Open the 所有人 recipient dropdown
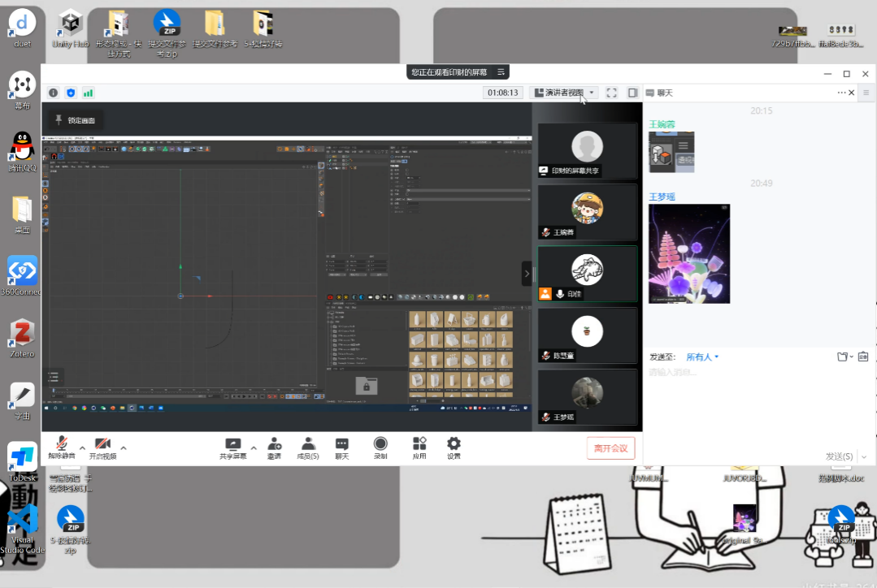 tap(702, 357)
